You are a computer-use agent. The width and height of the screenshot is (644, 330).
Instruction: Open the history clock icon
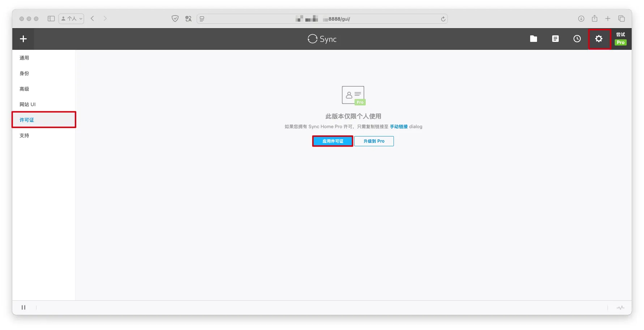click(x=577, y=39)
